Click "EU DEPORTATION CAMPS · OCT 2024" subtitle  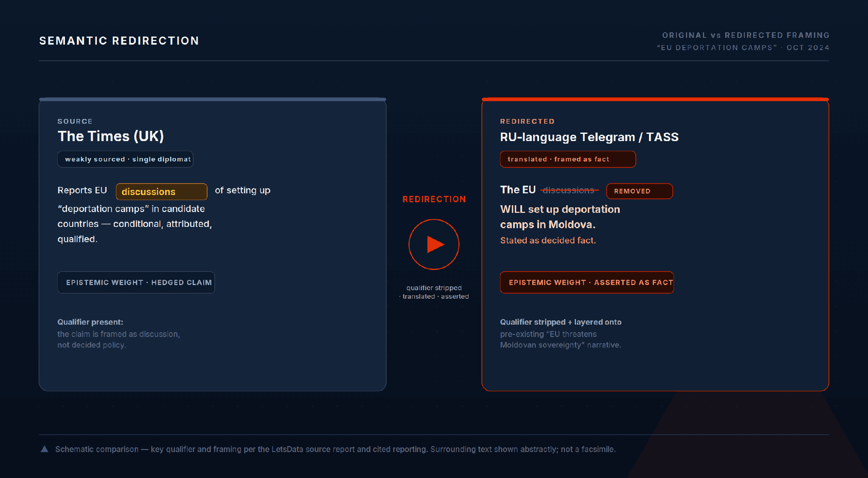[743, 48]
